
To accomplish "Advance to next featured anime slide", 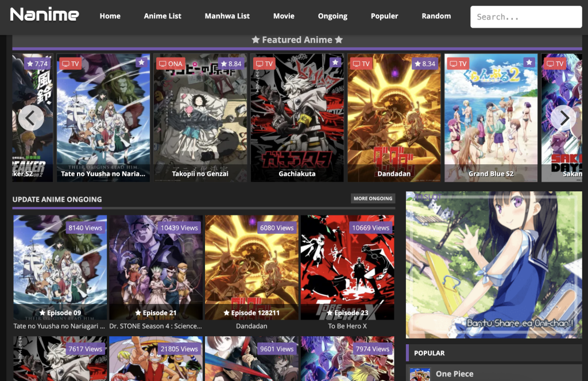I will click(563, 118).
